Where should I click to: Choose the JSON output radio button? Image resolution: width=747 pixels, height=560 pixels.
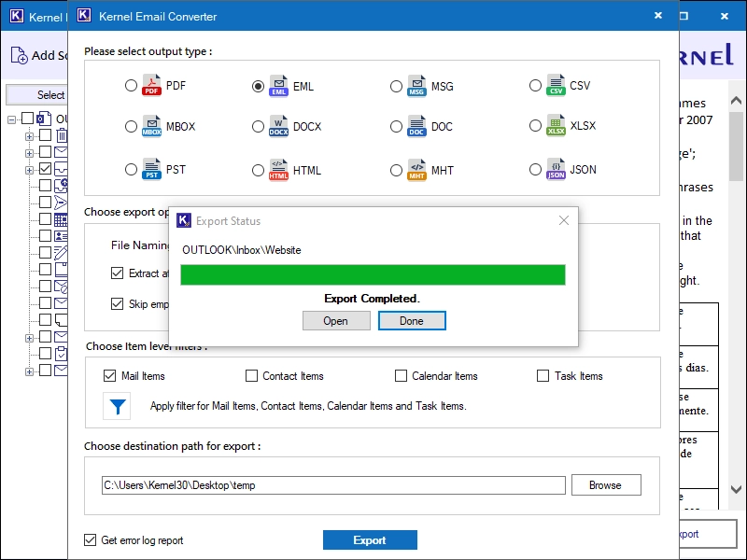(535, 170)
